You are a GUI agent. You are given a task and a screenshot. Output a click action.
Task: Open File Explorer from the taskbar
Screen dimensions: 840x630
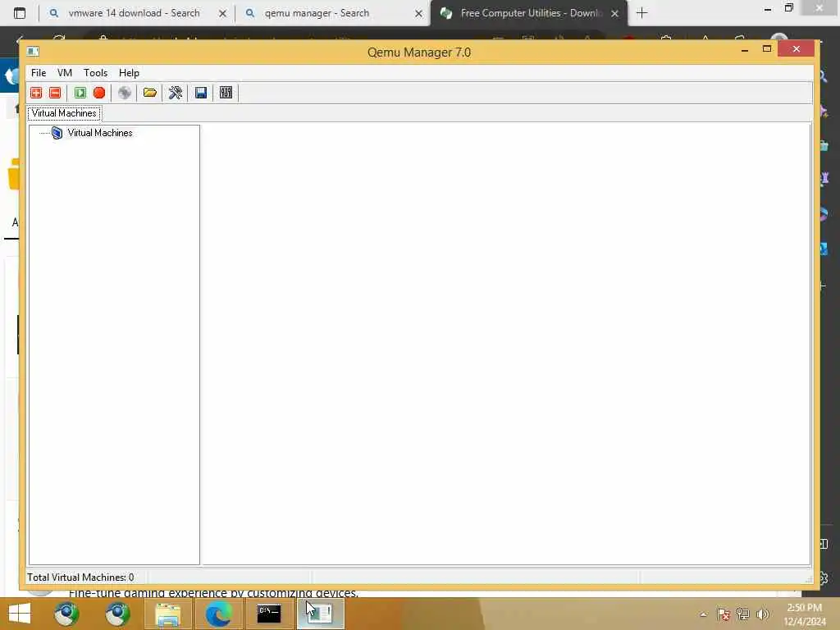click(167, 614)
